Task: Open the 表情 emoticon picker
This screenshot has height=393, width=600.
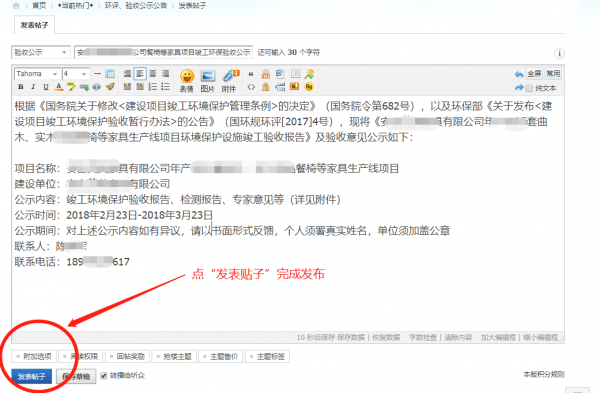Action: (x=187, y=81)
